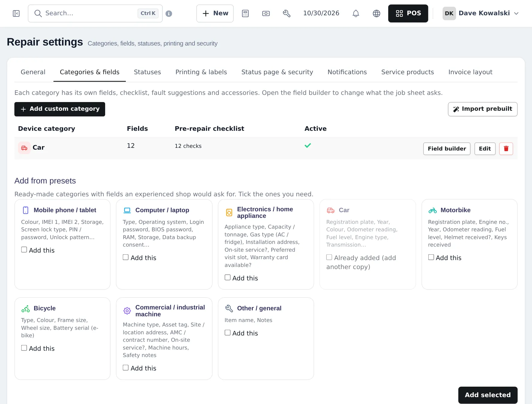Click Import prebuilt
The image size is (532, 404).
click(483, 109)
